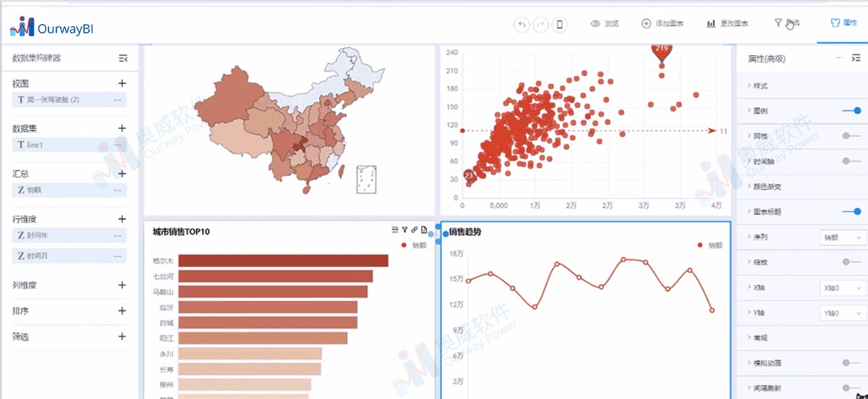Viewport: 868px width, 399px height.
Task: Click the 格尔木 bar in TOP10 chart
Action: click(x=283, y=261)
